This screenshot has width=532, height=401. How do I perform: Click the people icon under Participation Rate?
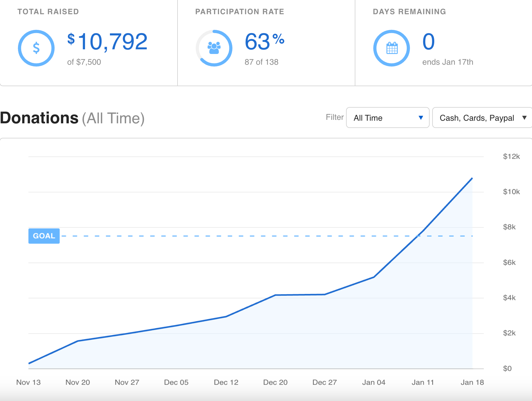(x=213, y=48)
